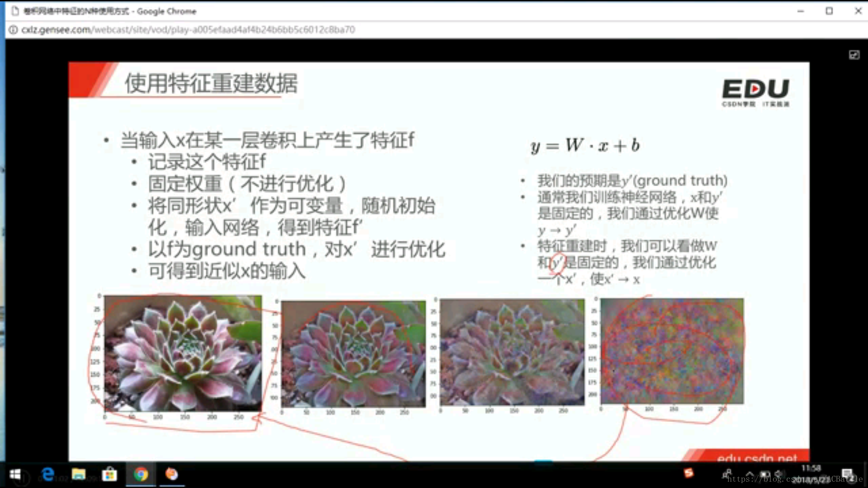Click the Sogou input icon in the system tray
The height and width of the screenshot is (488, 868).
tap(689, 473)
